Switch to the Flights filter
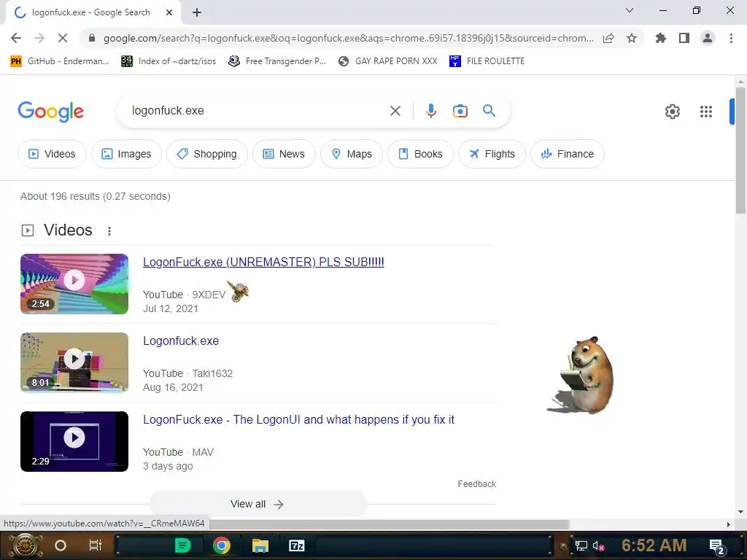 click(492, 154)
